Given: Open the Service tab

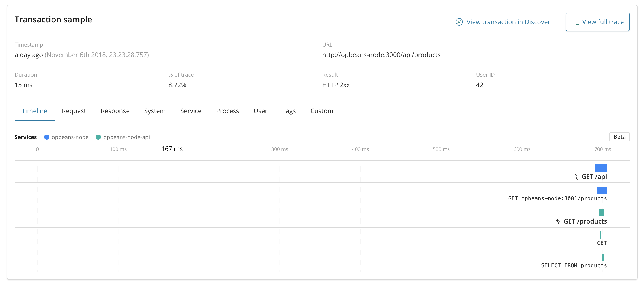Looking at the screenshot, I should point(191,111).
